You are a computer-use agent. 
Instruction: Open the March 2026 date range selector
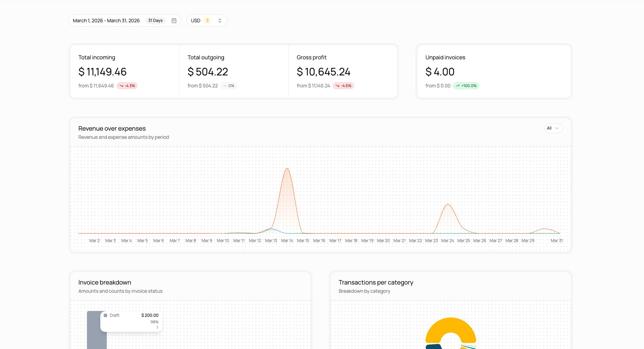pyautogui.click(x=106, y=21)
